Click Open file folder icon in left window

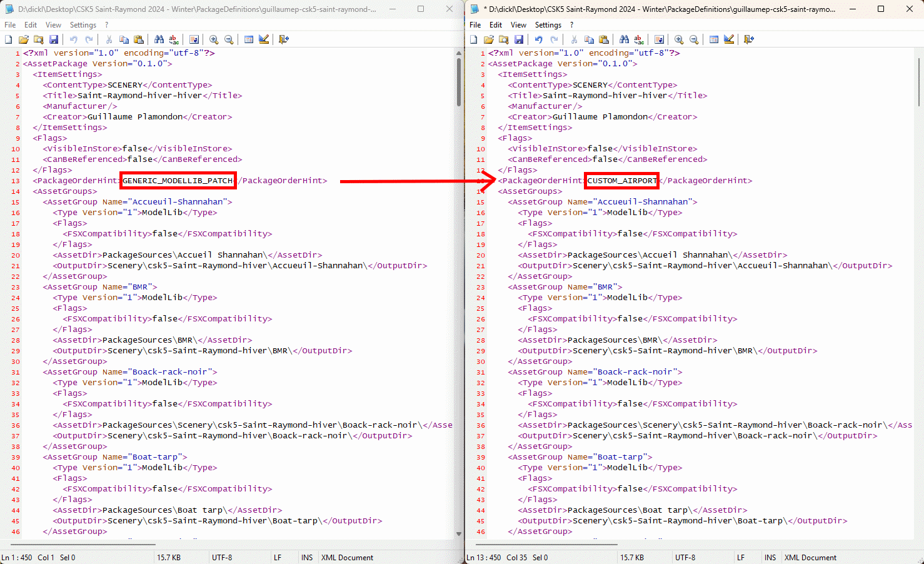coord(24,39)
